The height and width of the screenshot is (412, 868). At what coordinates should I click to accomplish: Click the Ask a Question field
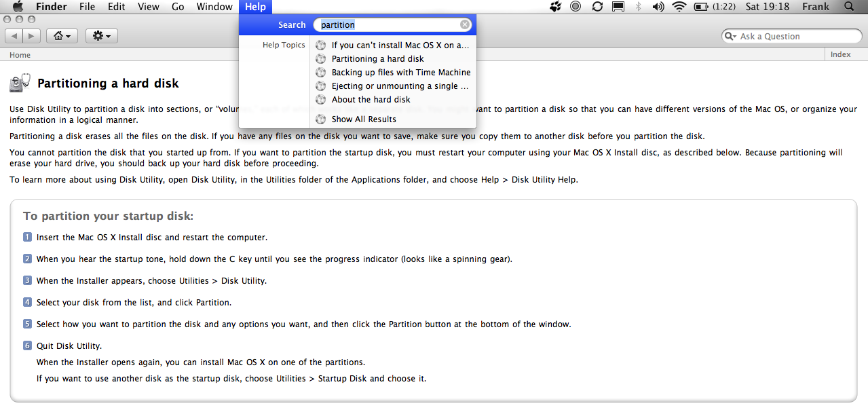coord(791,37)
